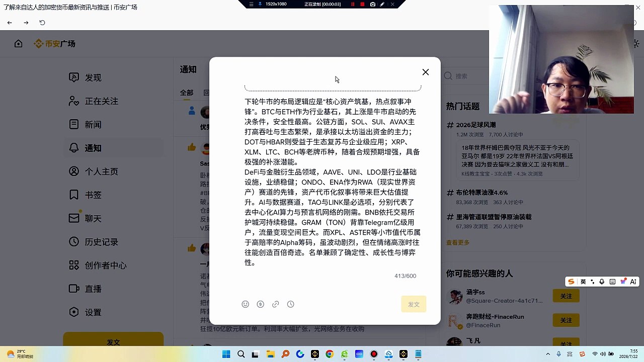Open the 2026足球风潮 hot topic
The height and width of the screenshot is (362, 644).
(x=475, y=125)
